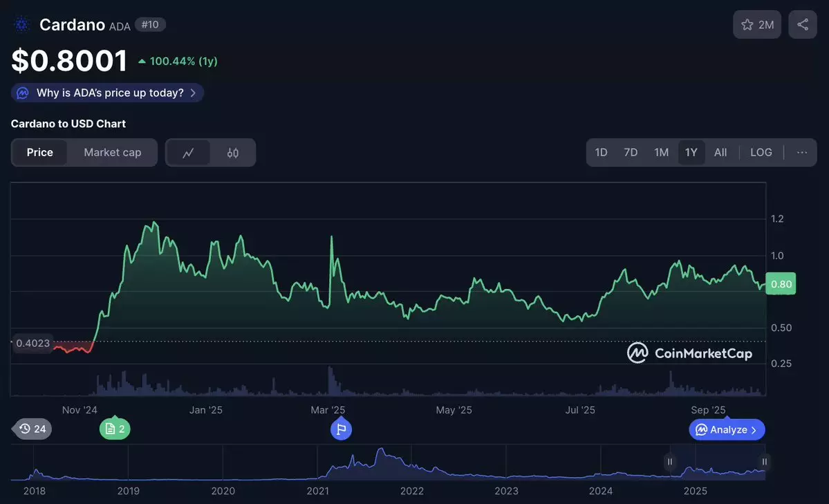
Task: Open 'Why is ADA's price up today?'
Action: click(x=107, y=93)
